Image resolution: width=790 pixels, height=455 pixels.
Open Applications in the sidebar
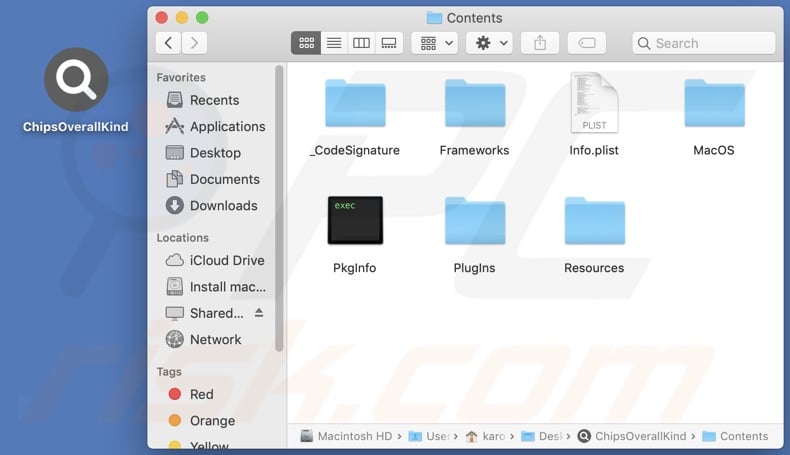click(215, 126)
